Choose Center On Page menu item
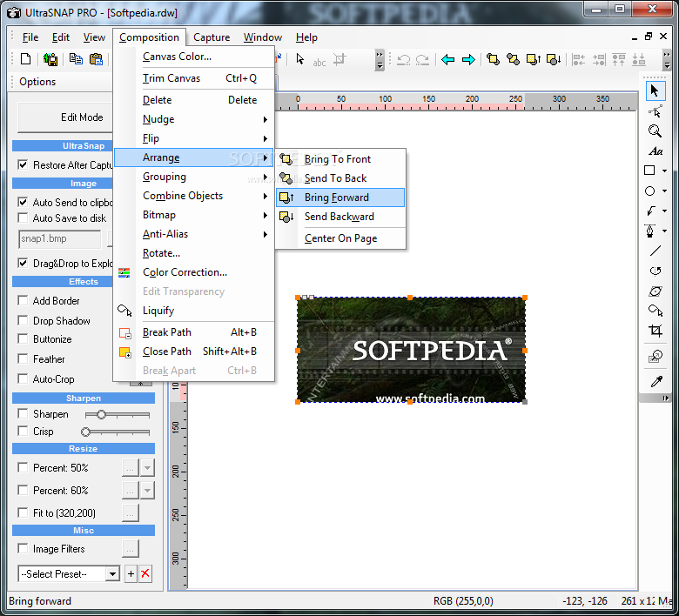The height and width of the screenshot is (616, 679). click(x=340, y=238)
